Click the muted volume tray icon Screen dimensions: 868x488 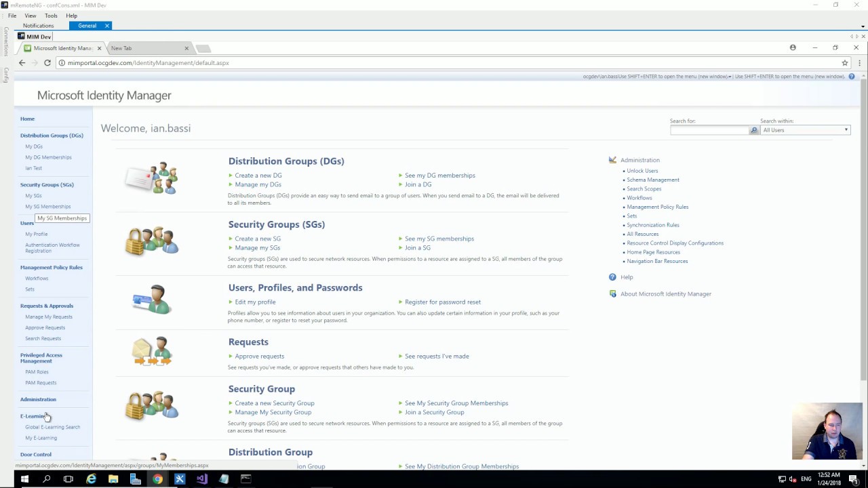(793, 479)
